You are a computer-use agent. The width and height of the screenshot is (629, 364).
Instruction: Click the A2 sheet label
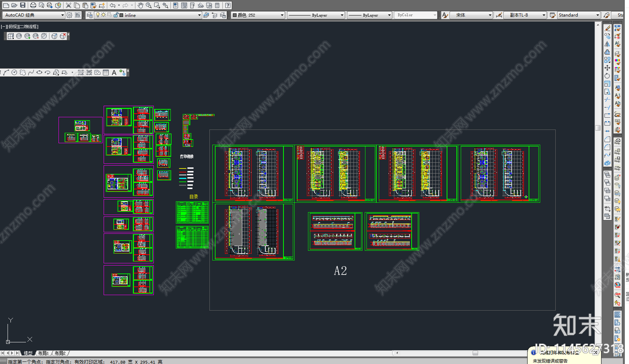[x=340, y=271]
